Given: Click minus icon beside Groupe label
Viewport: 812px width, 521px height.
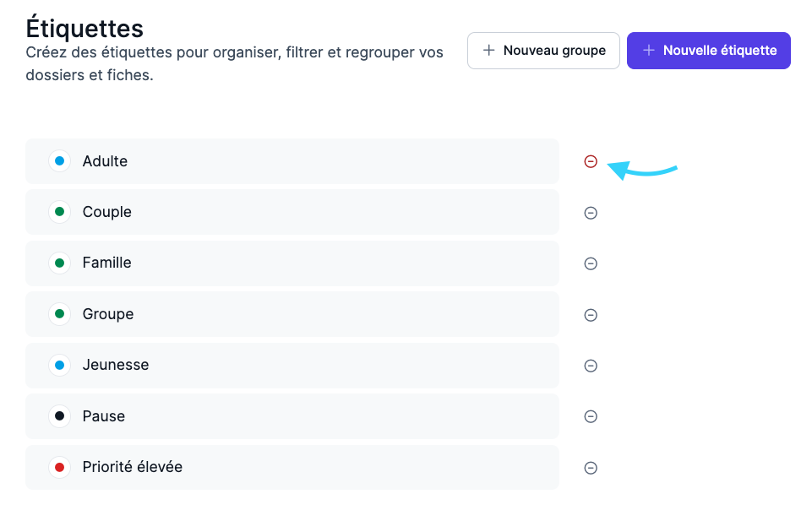Looking at the screenshot, I should click(591, 315).
